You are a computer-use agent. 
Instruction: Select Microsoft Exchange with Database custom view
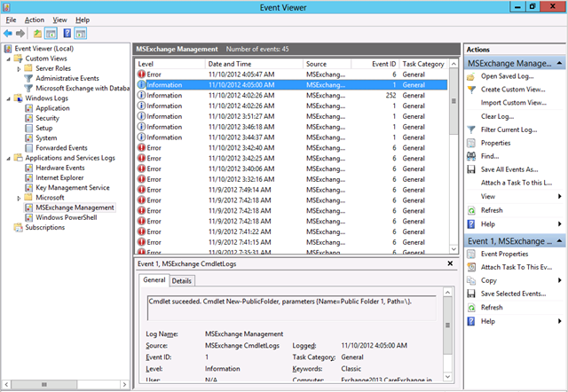83,89
